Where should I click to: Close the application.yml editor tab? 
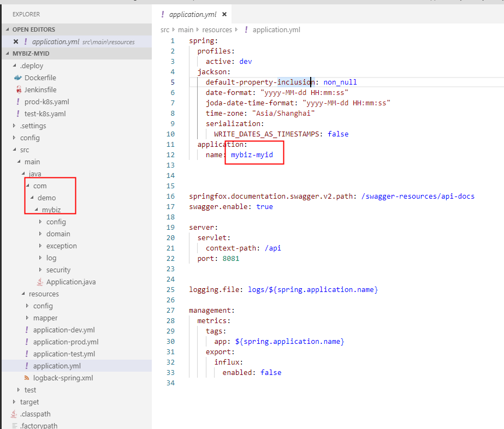(224, 14)
